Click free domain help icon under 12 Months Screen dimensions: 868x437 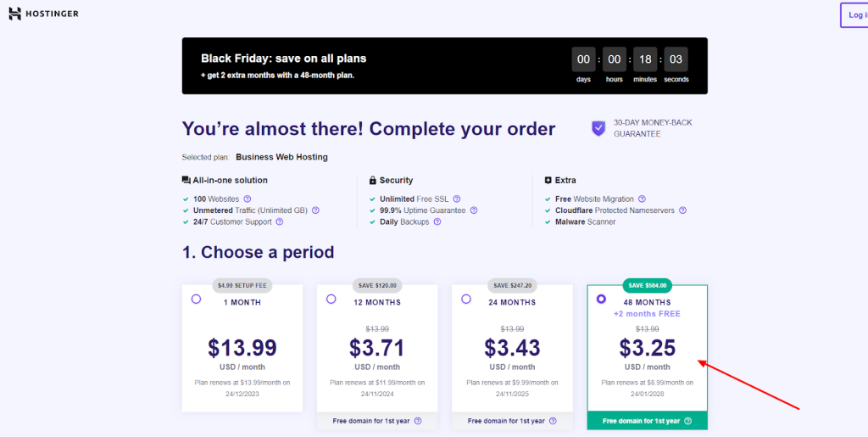point(418,421)
